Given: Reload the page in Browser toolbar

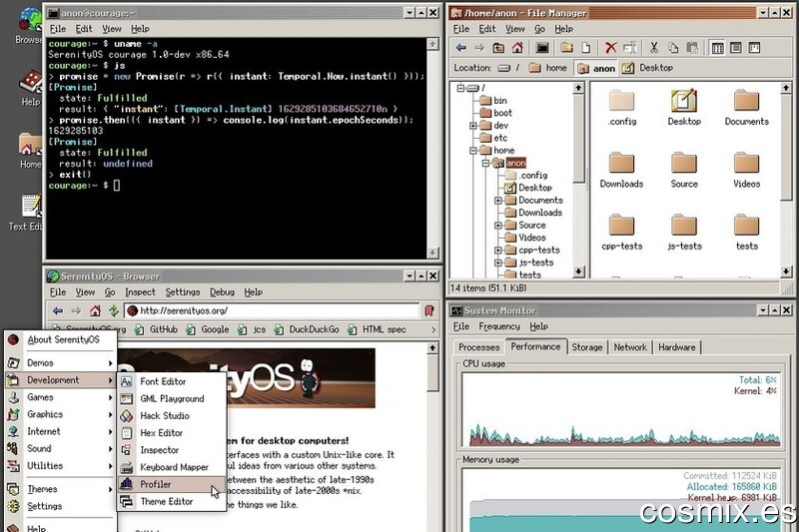Looking at the screenshot, I should (114, 310).
